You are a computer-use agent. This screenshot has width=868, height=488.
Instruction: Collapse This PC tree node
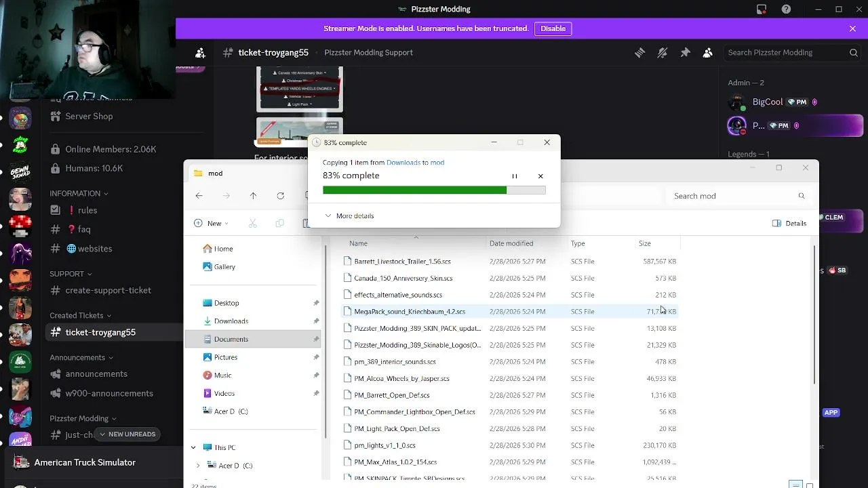point(193,447)
